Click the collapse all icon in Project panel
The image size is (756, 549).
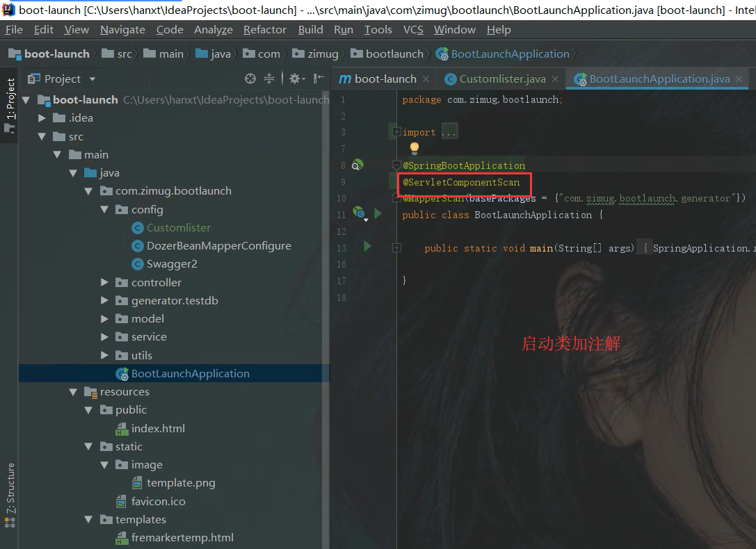tap(269, 79)
